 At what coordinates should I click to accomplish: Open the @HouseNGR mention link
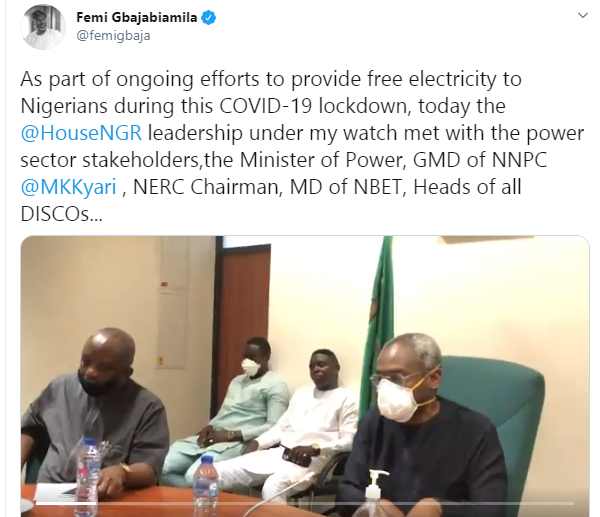point(81,133)
